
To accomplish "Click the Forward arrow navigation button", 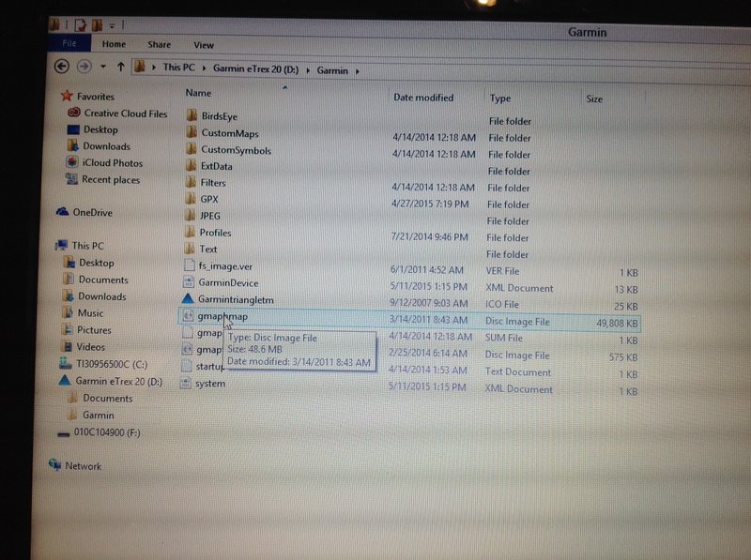I will pos(84,67).
